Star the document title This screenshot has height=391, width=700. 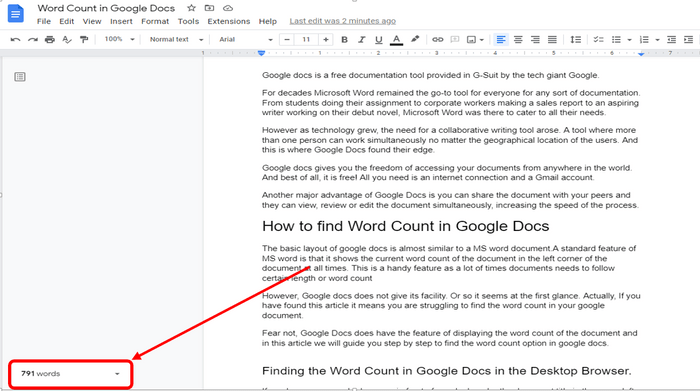click(191, 8)
